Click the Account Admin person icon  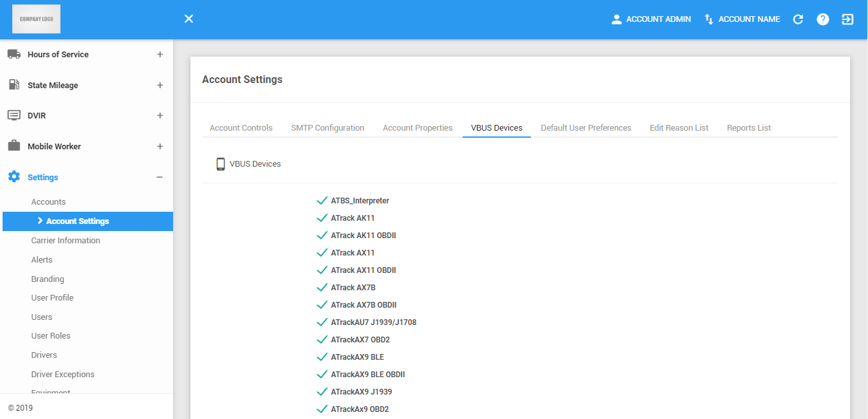616,19
